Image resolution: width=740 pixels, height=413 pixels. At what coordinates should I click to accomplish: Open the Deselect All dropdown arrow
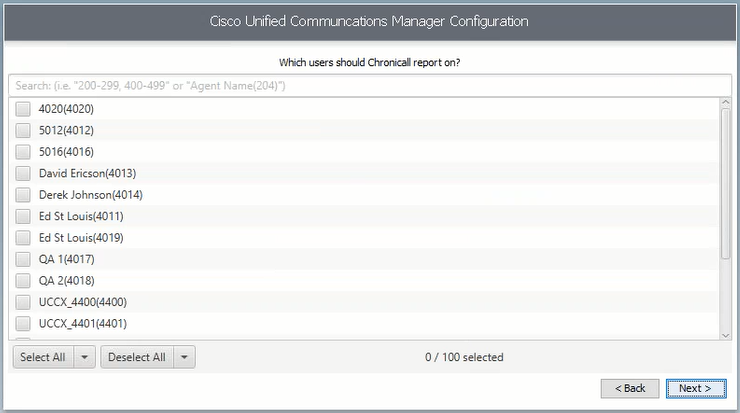(x=185, y=357)
